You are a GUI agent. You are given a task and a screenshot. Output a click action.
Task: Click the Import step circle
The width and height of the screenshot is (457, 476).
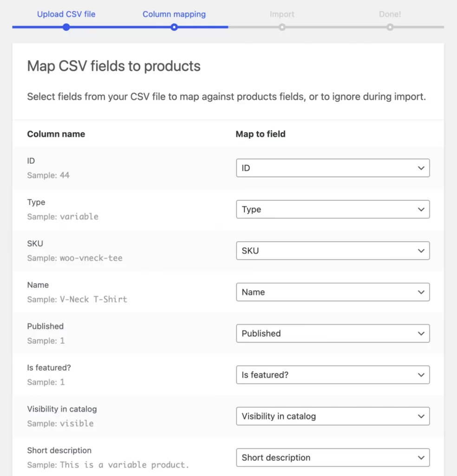282,27
